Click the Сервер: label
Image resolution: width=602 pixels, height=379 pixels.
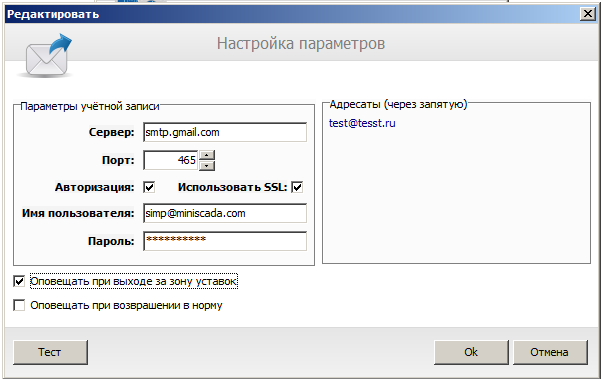point(111,132)
